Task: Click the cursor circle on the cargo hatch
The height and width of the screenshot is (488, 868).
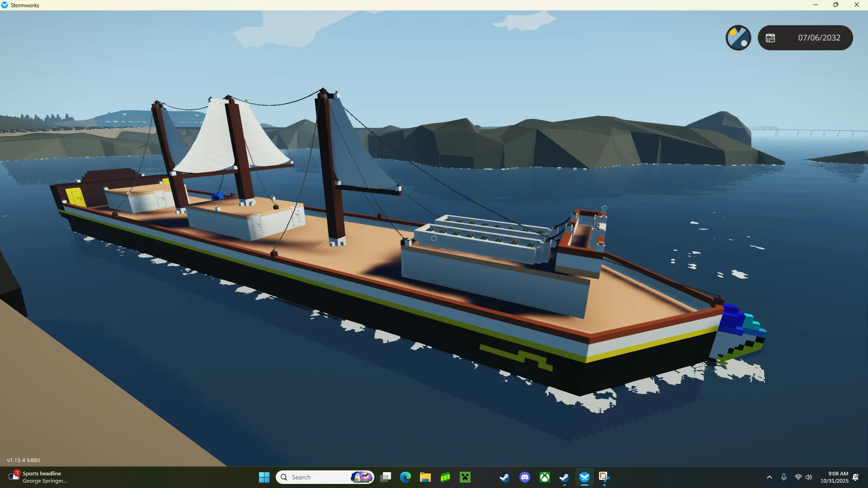Action: pos(434,238)
